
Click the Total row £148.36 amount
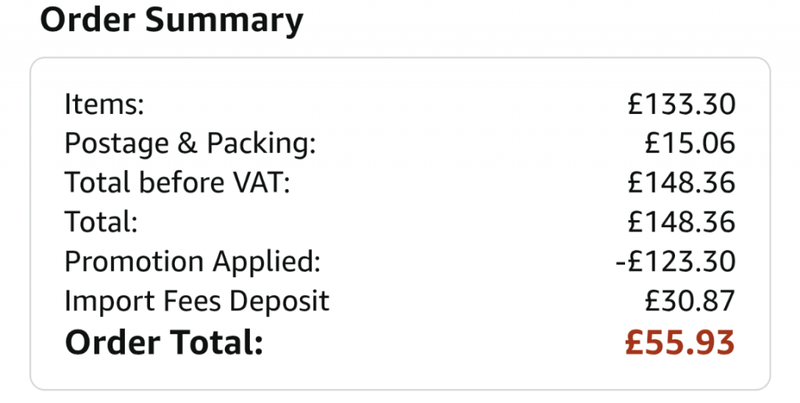coord(681,222)
